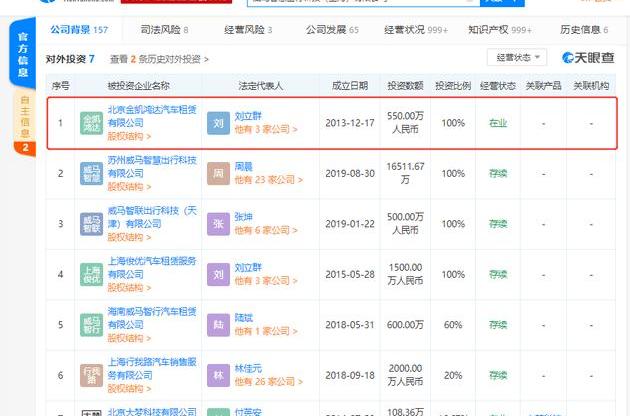This screenshot has width=630, height=416.
Task: Open 苏州威马智慧出行科技有限公司 company link
Action: pos(152,166)
